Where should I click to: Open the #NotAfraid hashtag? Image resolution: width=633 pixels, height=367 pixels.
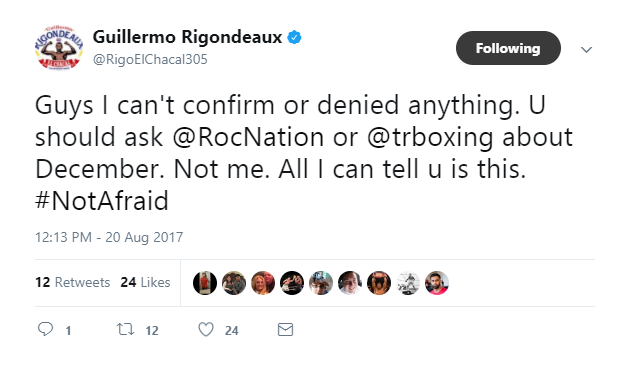[x=102, y=201]
